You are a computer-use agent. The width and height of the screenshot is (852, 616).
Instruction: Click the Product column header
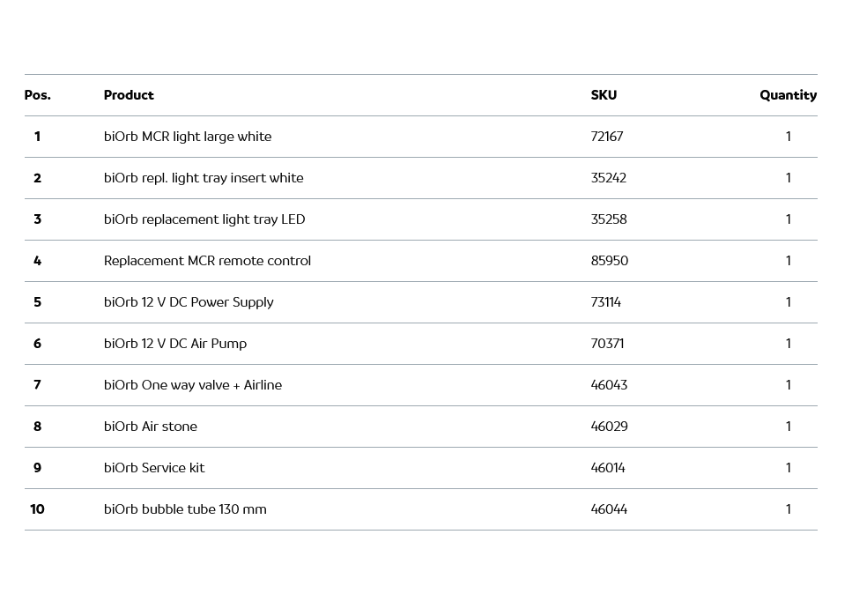click(129, 95)
